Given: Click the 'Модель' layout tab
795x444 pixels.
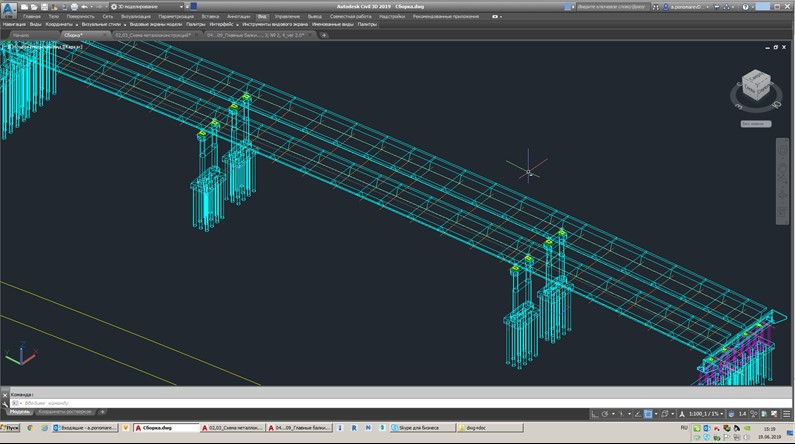Looking at the screenshot, I should tap(19, 411).
